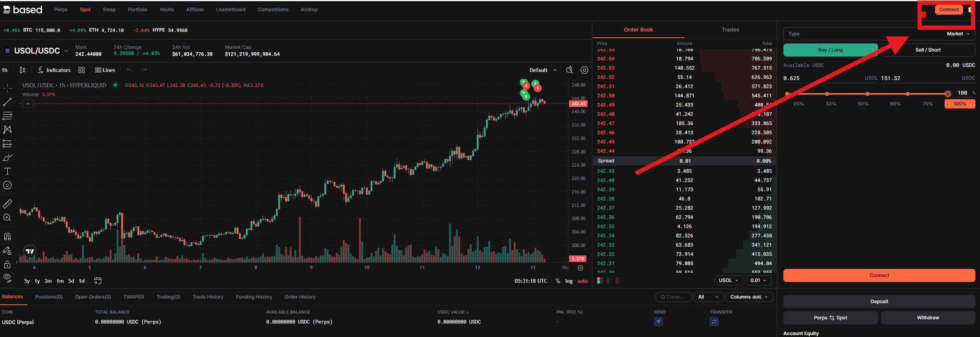This screenshot has width=980, height=337.
Task: Select the crosshair cursor tool
Action: (7, 88)
